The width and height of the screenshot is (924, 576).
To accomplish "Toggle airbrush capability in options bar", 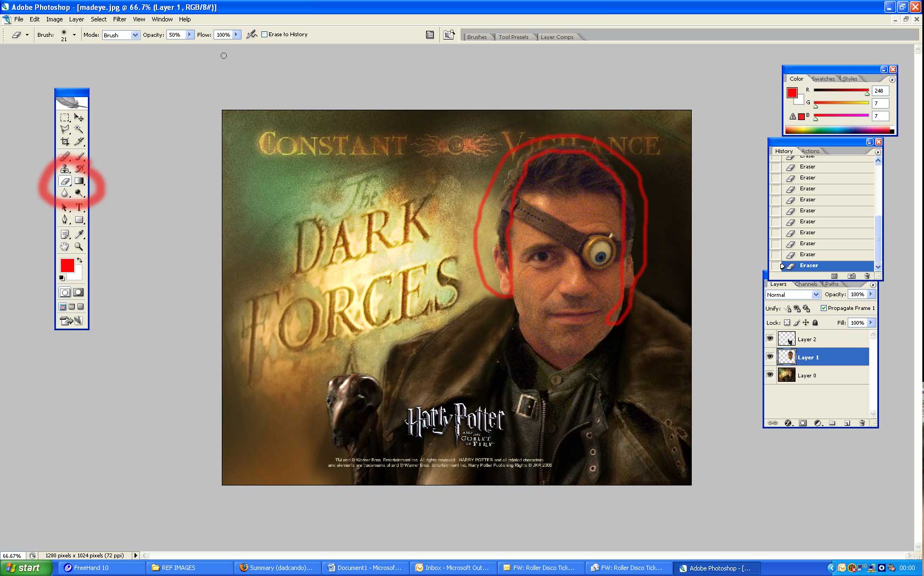I will point(251,34).
